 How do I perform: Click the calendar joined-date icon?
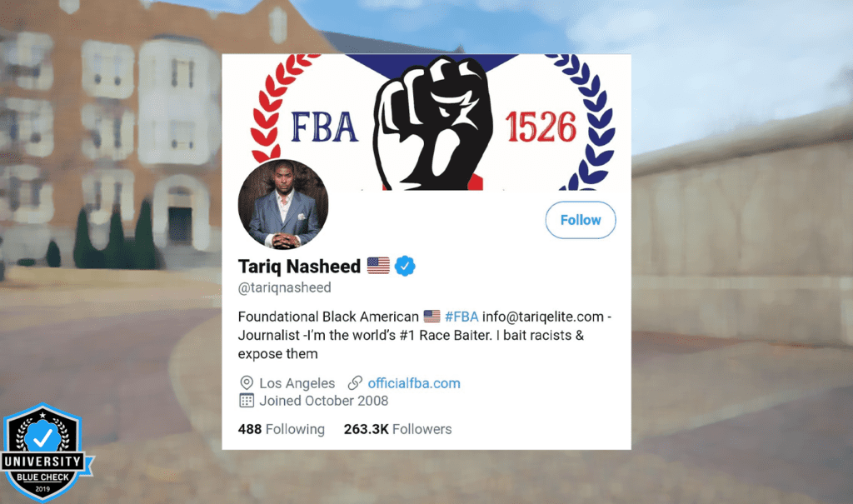[x=247, y=401]
